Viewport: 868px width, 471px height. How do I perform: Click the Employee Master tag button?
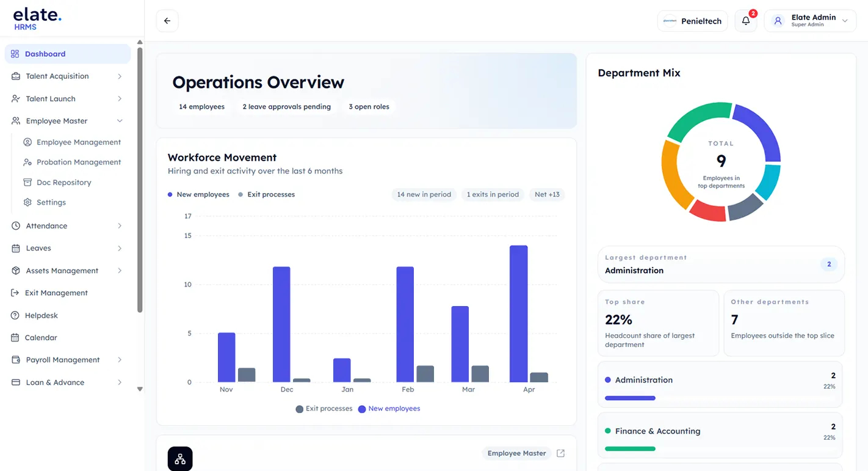pyautogui.click(x=516, y=453)
